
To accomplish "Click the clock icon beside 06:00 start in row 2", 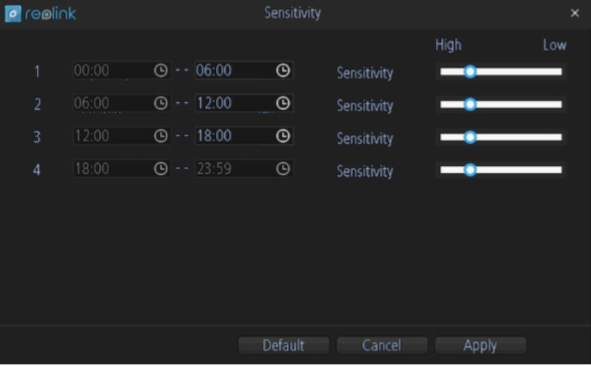I will [161, 103].
